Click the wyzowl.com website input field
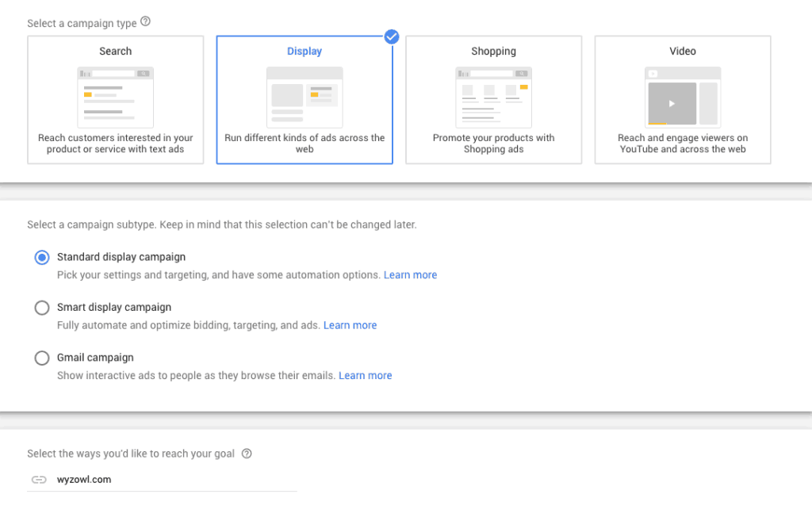 [x=162, y=480]
